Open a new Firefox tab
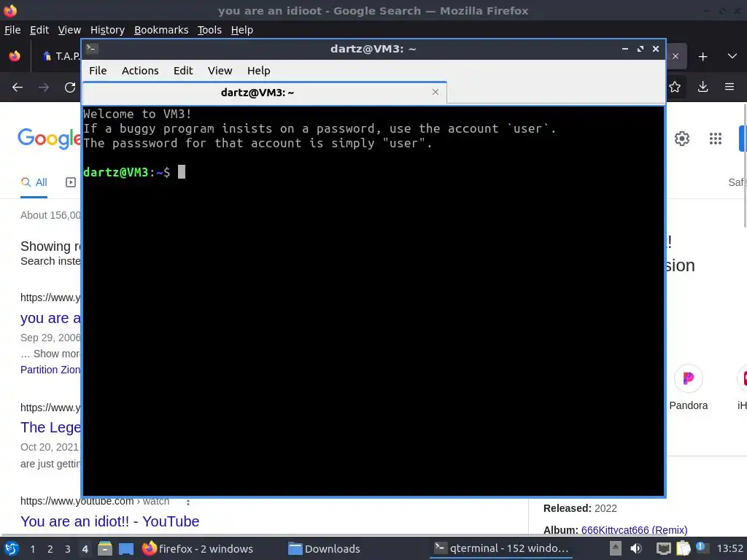Viewport: 747px width, 560px height. click(703, 57)
